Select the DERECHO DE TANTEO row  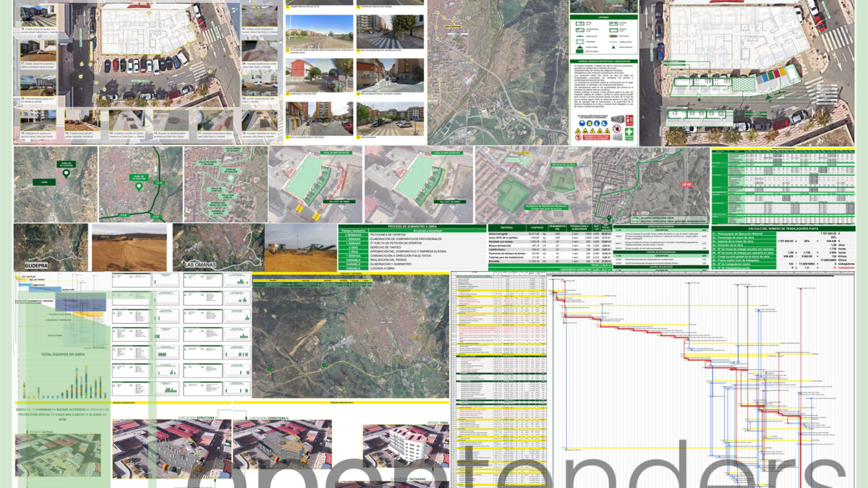[413, 247]
